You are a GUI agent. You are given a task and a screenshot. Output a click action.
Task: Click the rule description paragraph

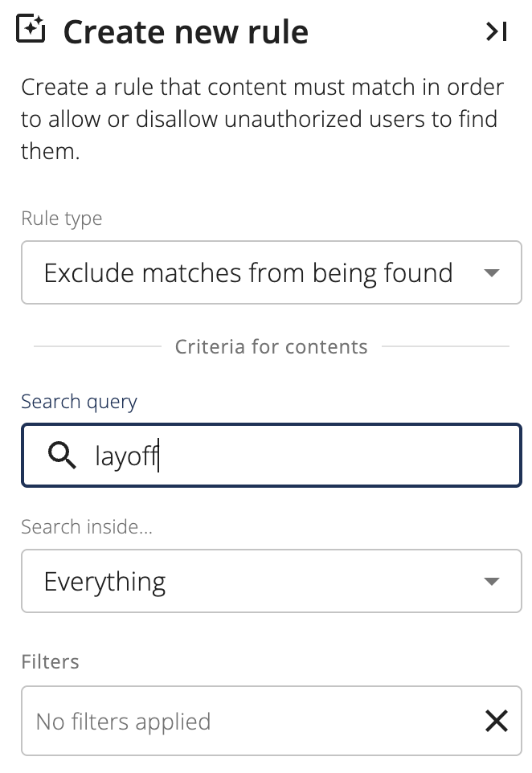262,119
